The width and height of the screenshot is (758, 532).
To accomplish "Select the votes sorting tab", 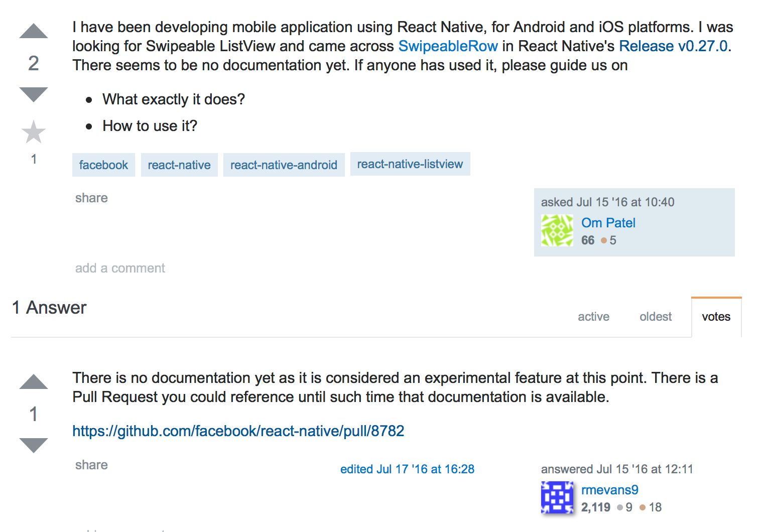I will [x=716, y=316].
